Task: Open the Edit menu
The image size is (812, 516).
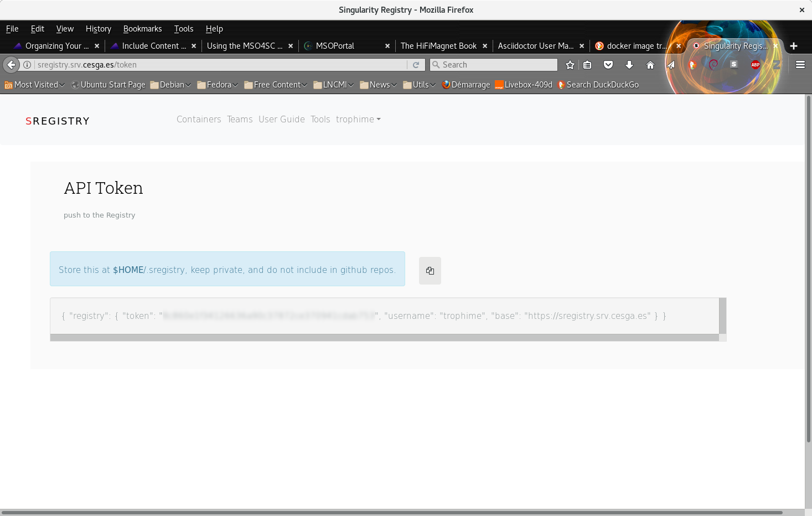Action: tap(37, 29)
